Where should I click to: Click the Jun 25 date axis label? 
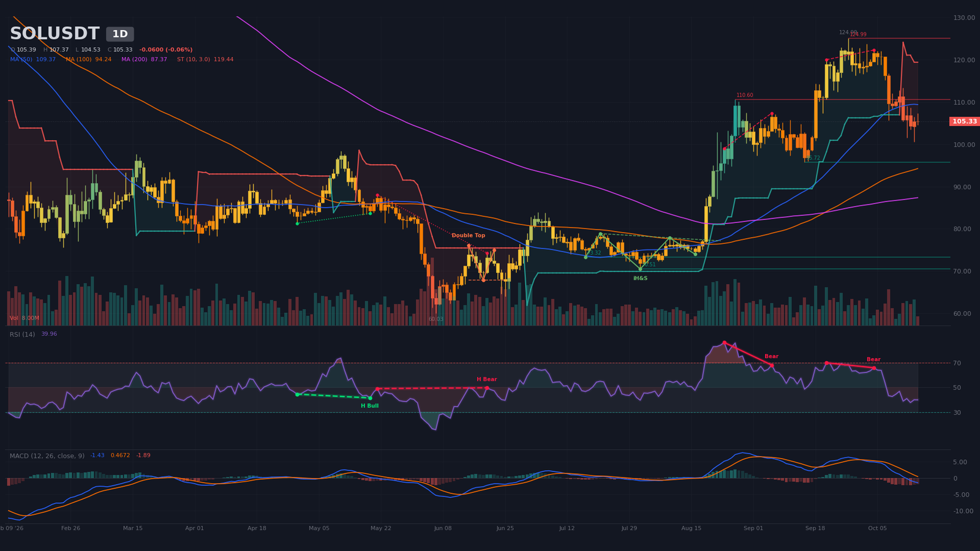point(505,528)
